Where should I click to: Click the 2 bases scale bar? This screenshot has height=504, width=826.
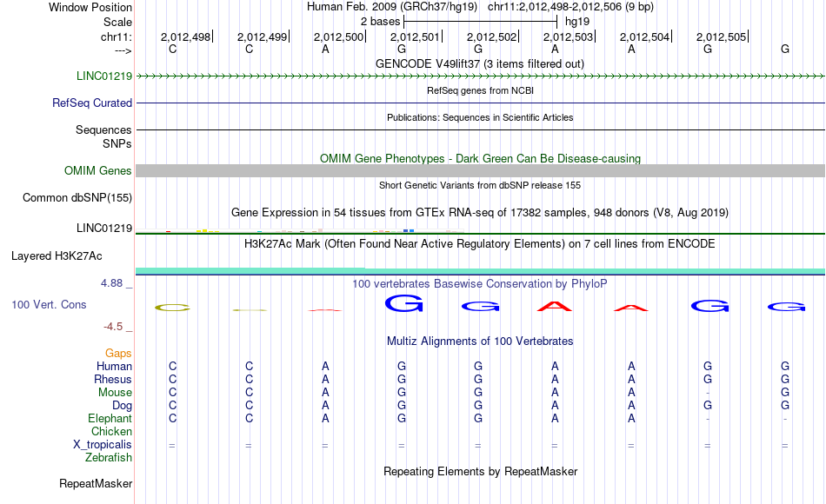[480, 22]
